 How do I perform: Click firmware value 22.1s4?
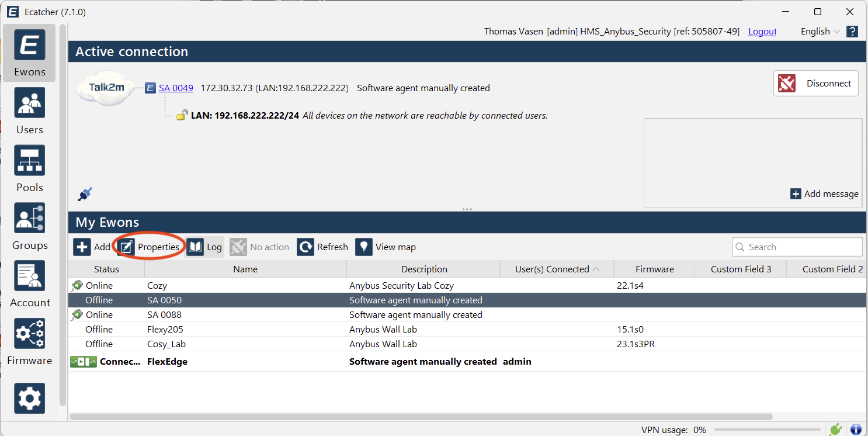630,286
